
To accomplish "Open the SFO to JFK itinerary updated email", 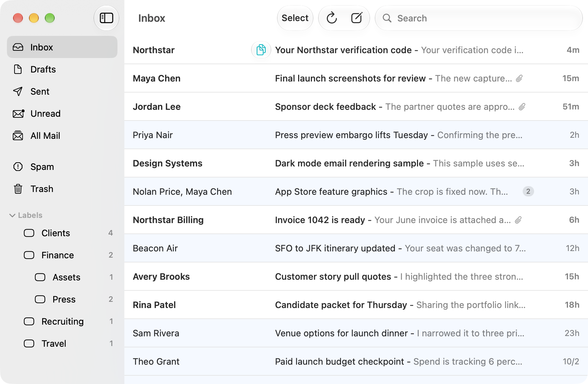I will tap(356, 248).
